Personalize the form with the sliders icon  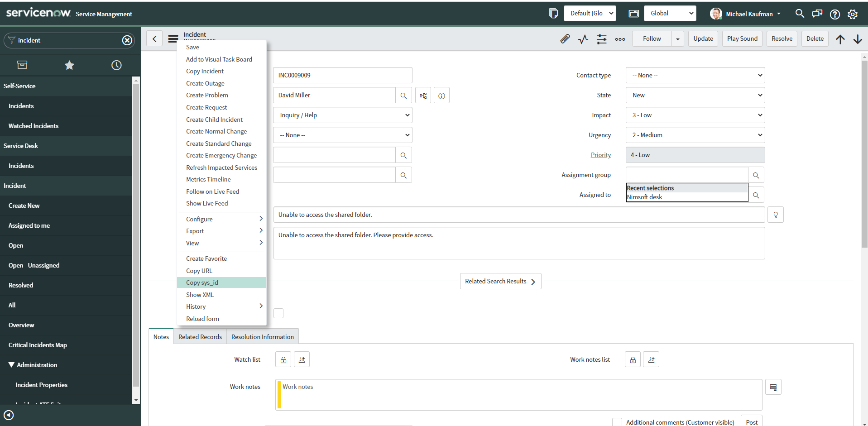pyautogui.click(x=601, y=39)
